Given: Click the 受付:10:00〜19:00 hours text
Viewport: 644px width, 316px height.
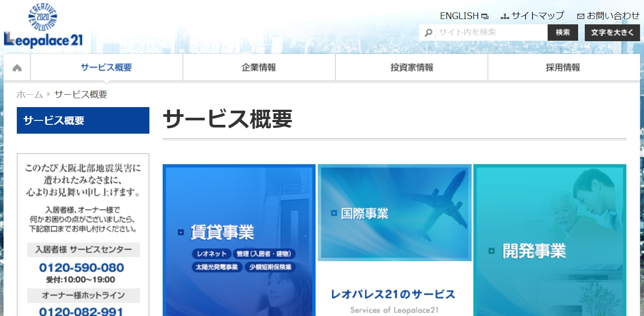Looking at the screenshot, I should (80, 280).
